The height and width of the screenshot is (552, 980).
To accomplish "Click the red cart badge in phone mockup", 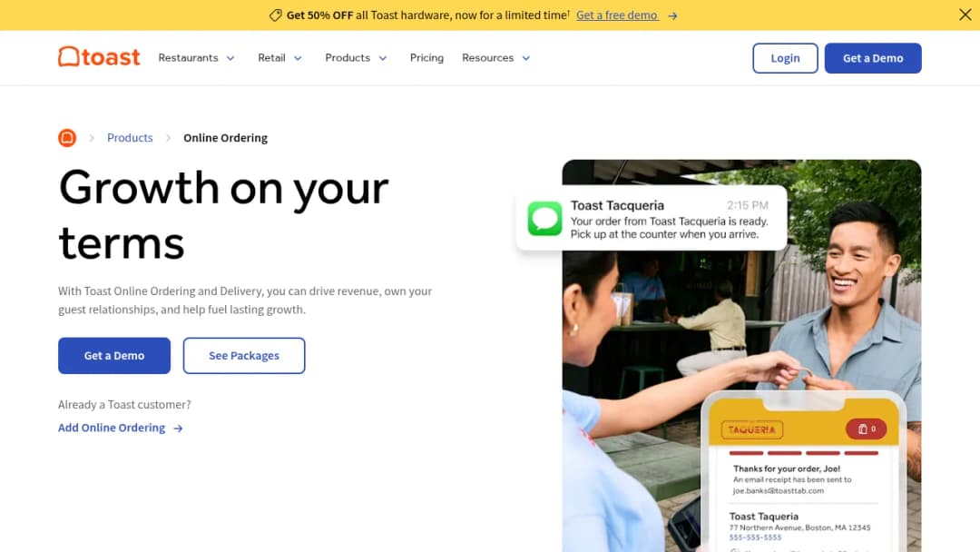I will click(866, 429).
